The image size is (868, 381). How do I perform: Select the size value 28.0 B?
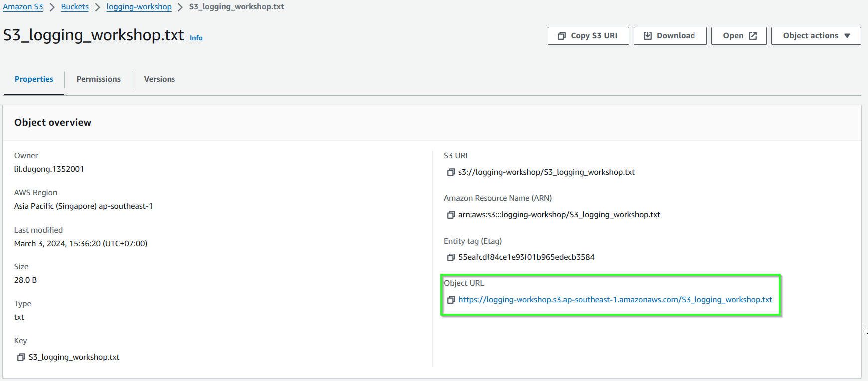25,280
